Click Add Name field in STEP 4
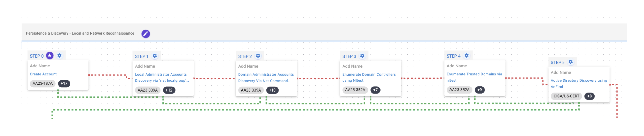 click(x=457, y=66)
